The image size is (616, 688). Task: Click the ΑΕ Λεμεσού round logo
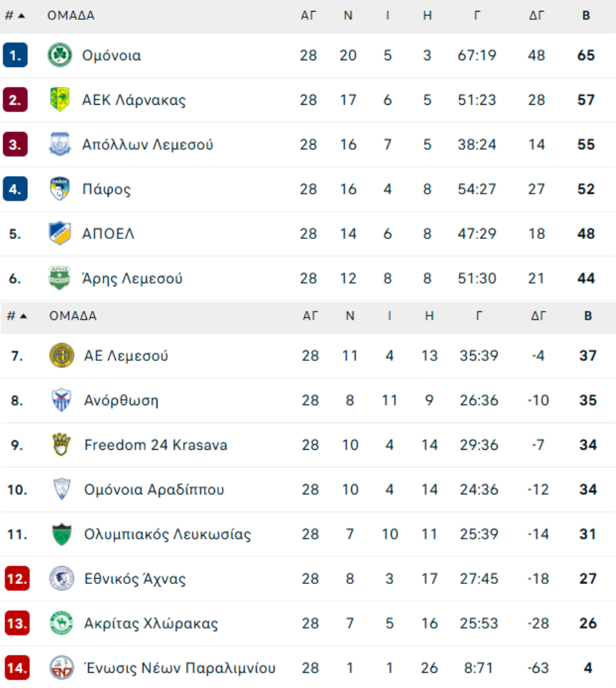pos(62,356)
